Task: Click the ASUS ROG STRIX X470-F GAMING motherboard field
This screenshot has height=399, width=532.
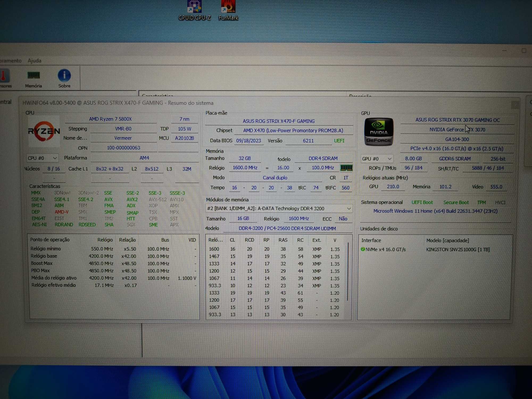Action: pos(279,121)
